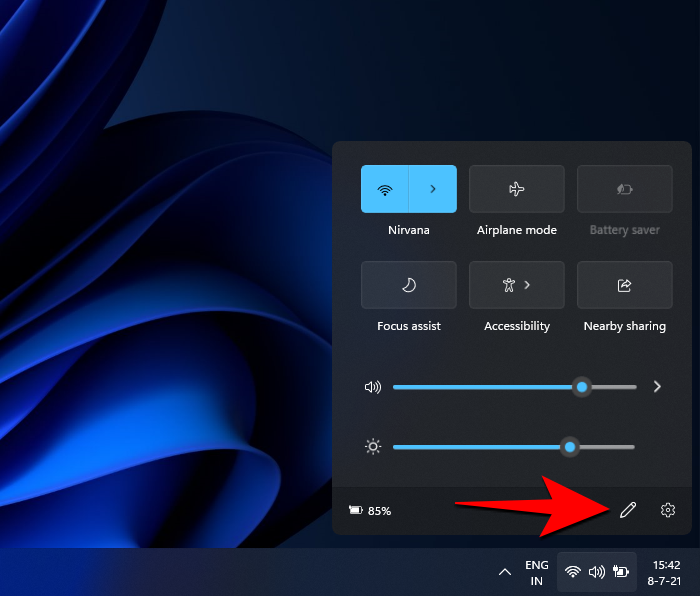Screen dimensions: 700x596
Task: Switch input language ENG IN
Action: [537, 573]
